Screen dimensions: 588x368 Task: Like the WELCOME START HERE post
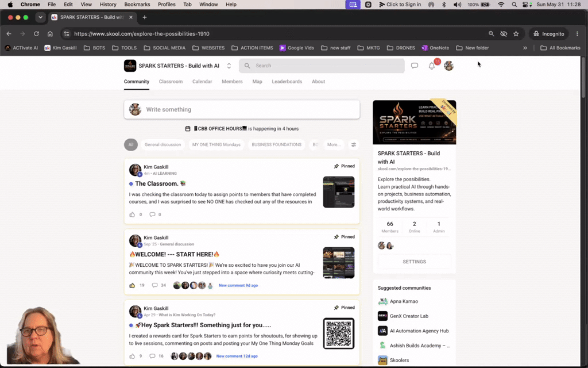tap(132, 285)
